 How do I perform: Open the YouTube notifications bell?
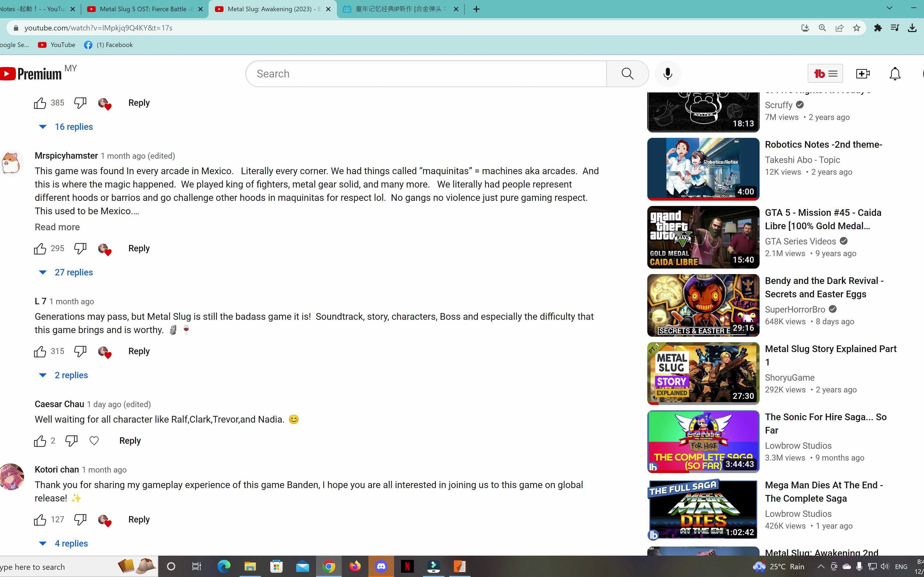pos(895,74)
